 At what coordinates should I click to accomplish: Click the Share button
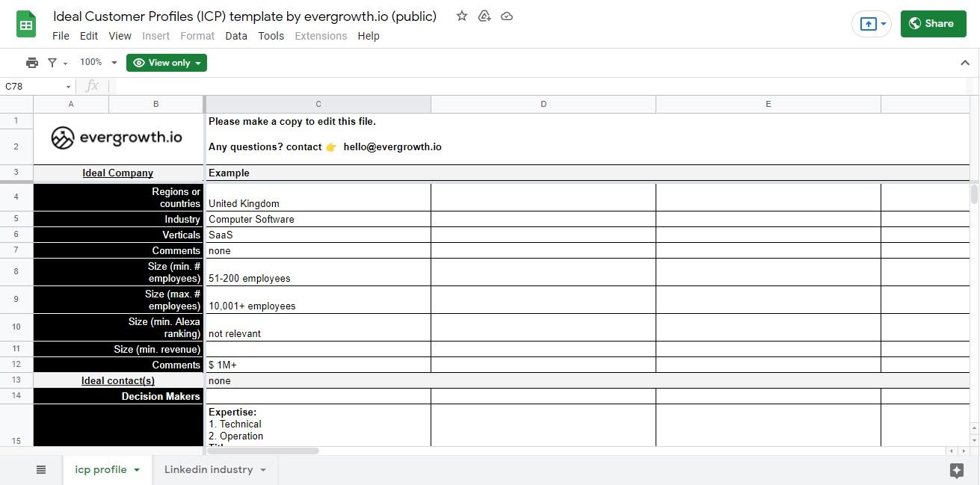click(933, 24)
